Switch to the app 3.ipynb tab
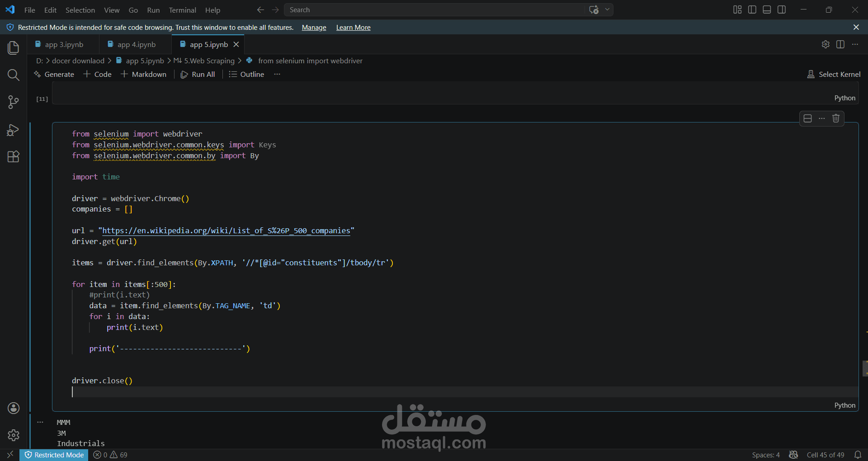 point(64,44)
